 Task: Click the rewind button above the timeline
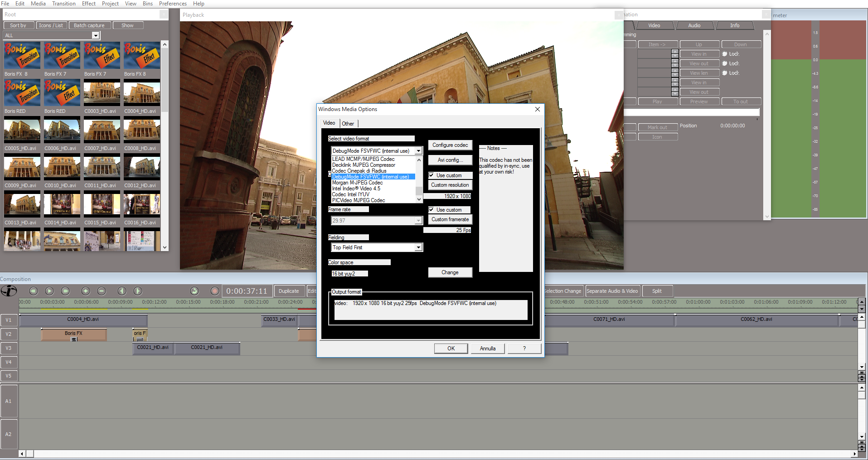(x=34, y=291)
